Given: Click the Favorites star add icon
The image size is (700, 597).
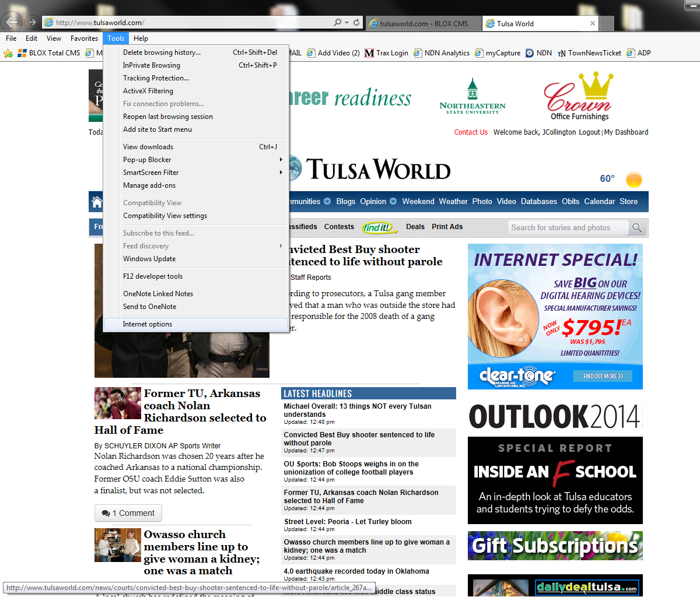Looking at the screenshot, I should click(8, 53).
